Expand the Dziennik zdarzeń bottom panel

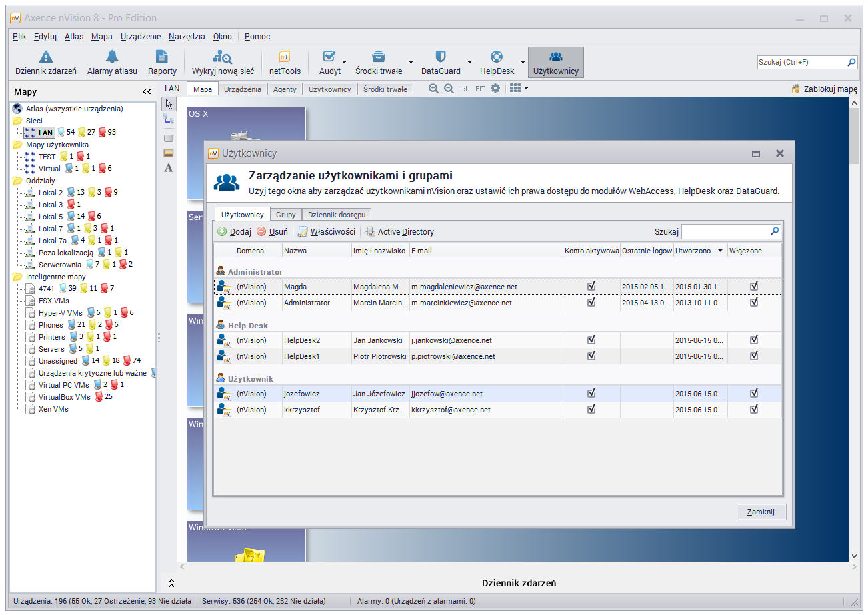(171, 583)
